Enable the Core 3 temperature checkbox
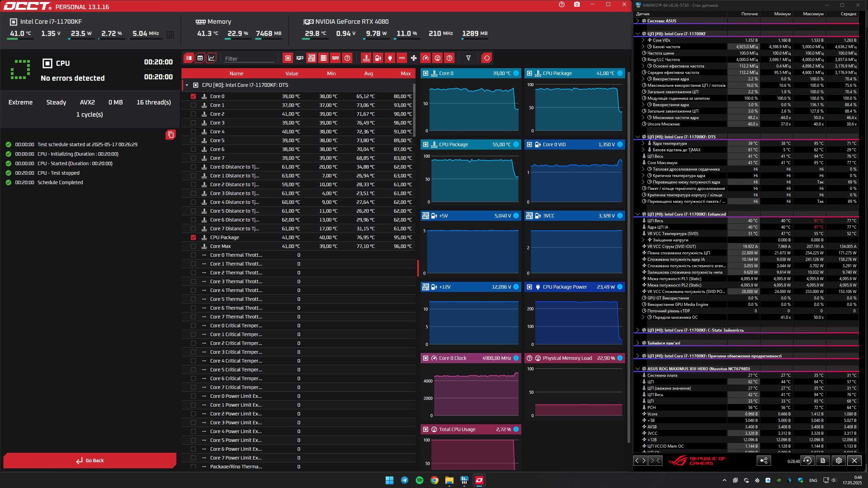Image resolution: width=868 pixels, height=488 pixels. [x=193, y=123]
